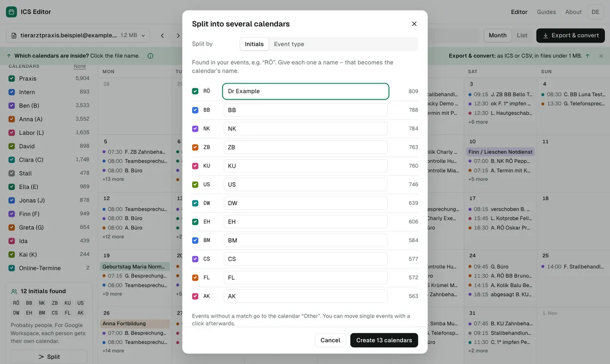
Task: Uncheck the US initials checkbox
Action: click(x=195, y=185)
